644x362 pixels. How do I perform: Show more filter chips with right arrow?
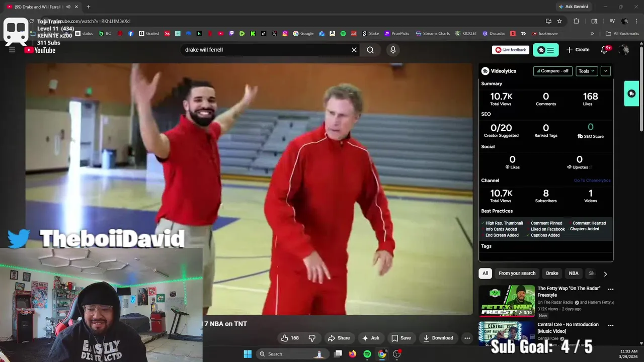(605, 274)
